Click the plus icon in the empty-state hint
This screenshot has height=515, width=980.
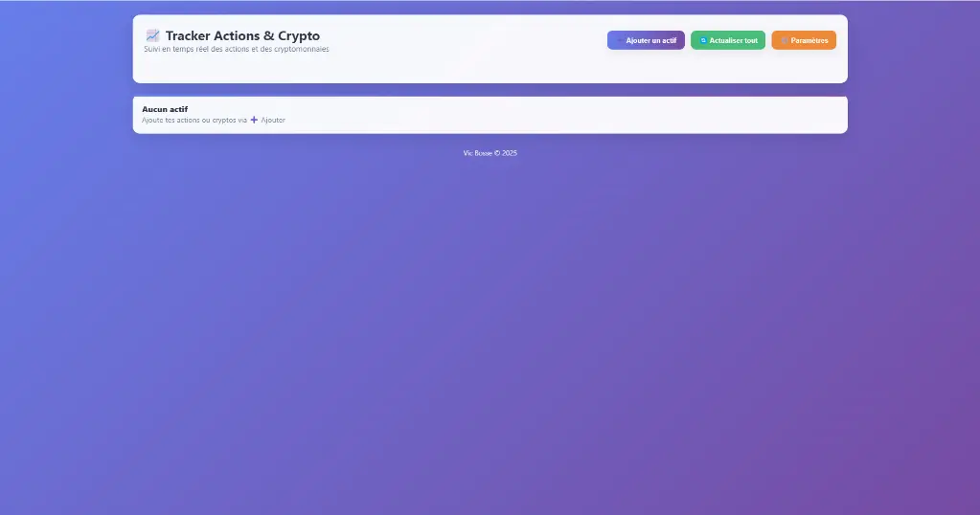point(254,120)
